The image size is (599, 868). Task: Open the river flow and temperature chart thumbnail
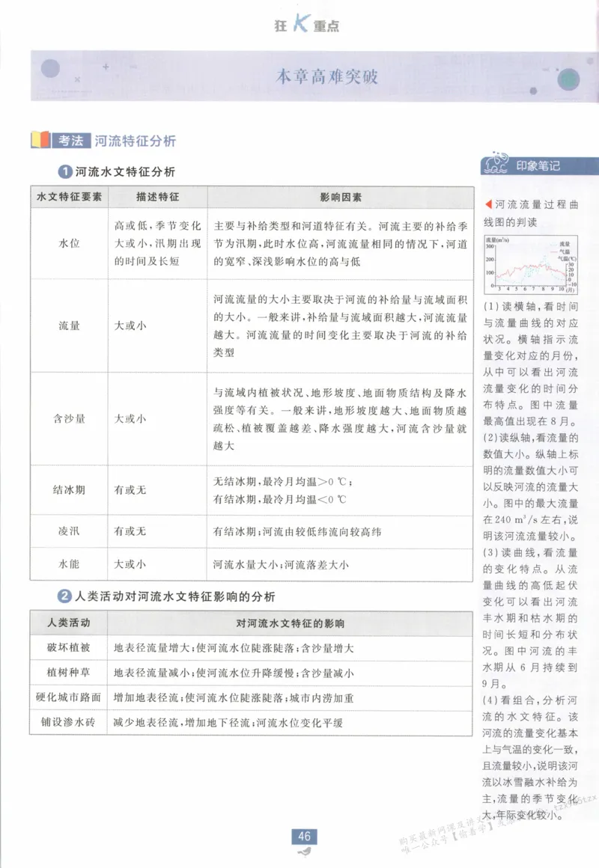click(x=531, y=265)
